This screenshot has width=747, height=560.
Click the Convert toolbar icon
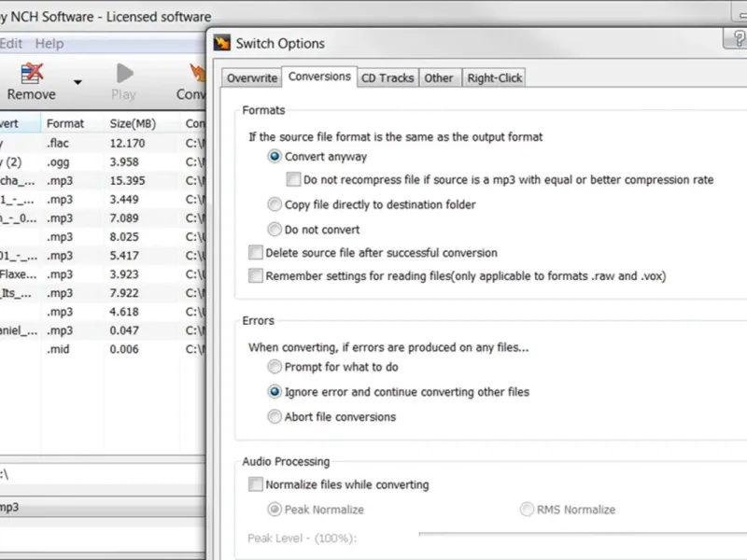click(197, 74)
